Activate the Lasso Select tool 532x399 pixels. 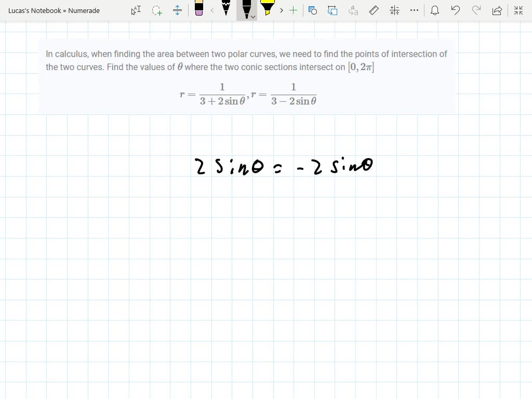tap(156, 10)
